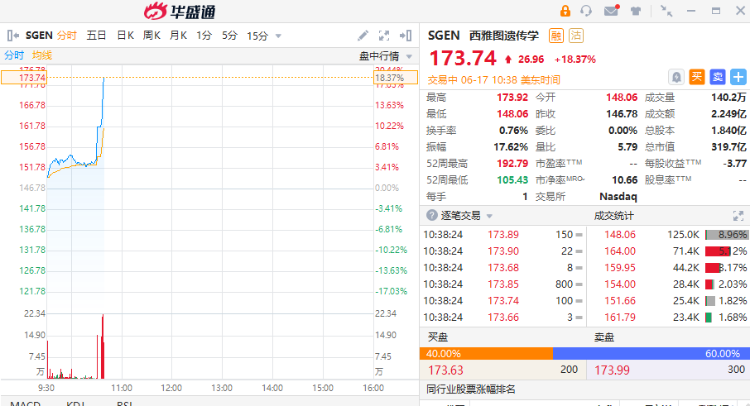Click the 融 margin badge
This screenshot has height=406, width=750.
(556, 35)
